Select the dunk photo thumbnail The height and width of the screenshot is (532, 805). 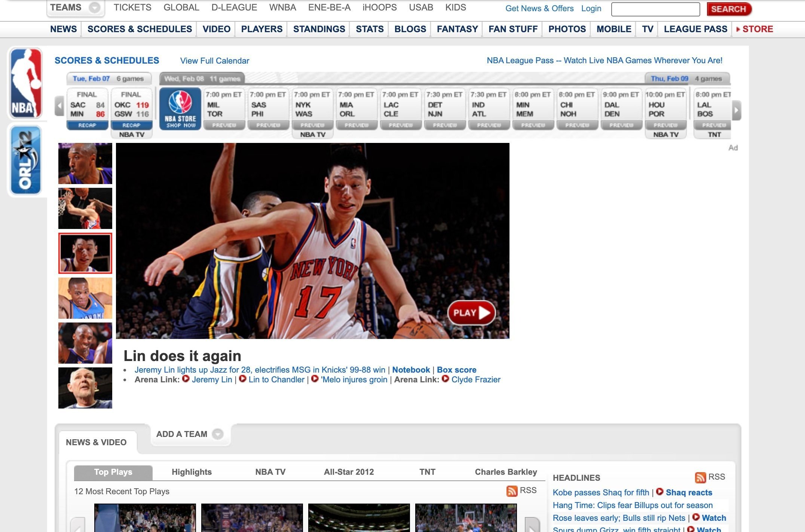tap(85, 208)
